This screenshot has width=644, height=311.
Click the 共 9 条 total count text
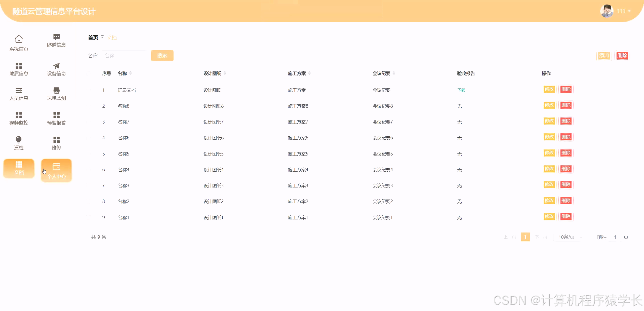pos(99,237)
